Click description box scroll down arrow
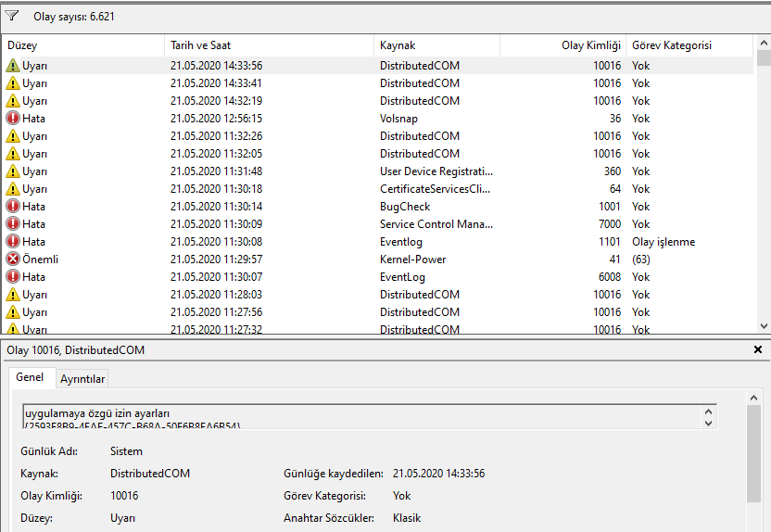 click(x=708, y=424)
